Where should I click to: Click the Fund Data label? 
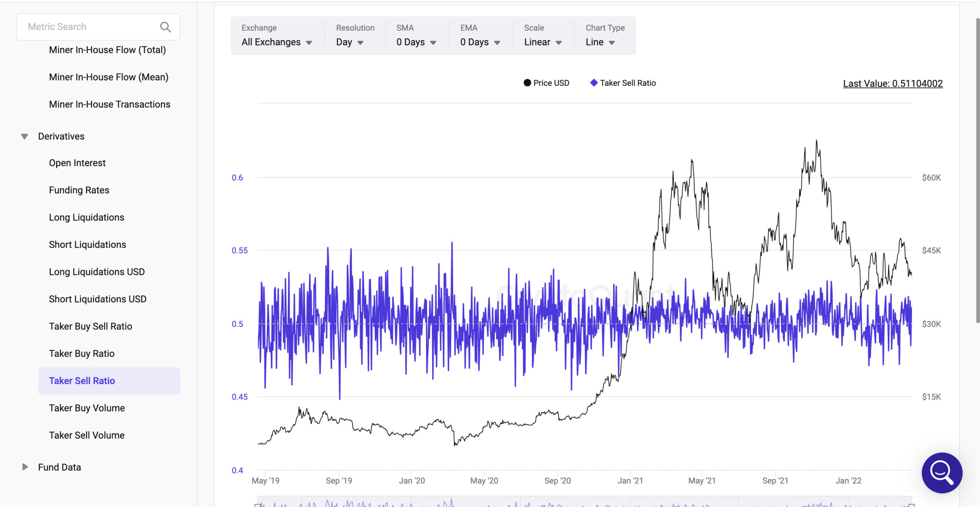point(59,467)
